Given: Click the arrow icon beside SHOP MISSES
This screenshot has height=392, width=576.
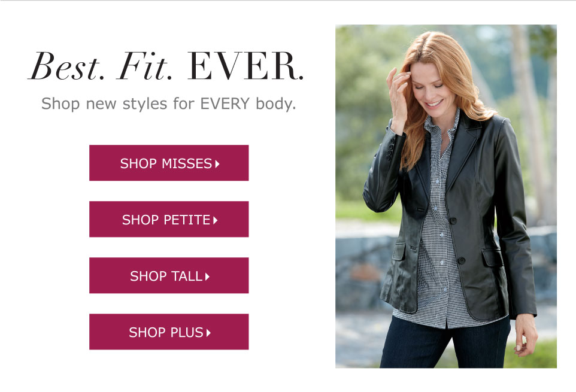Looking at the screenshot, I should pyautogui.click(x=217, y=163).
